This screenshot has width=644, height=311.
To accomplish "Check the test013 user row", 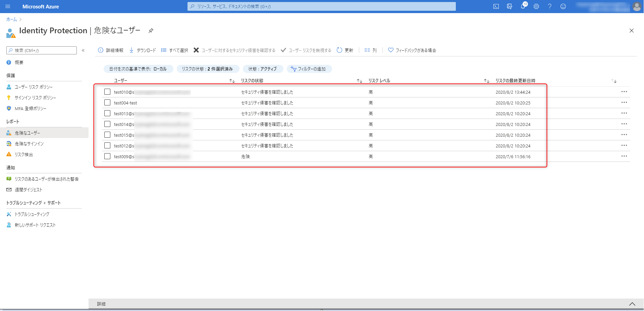I will pos(107,113).
